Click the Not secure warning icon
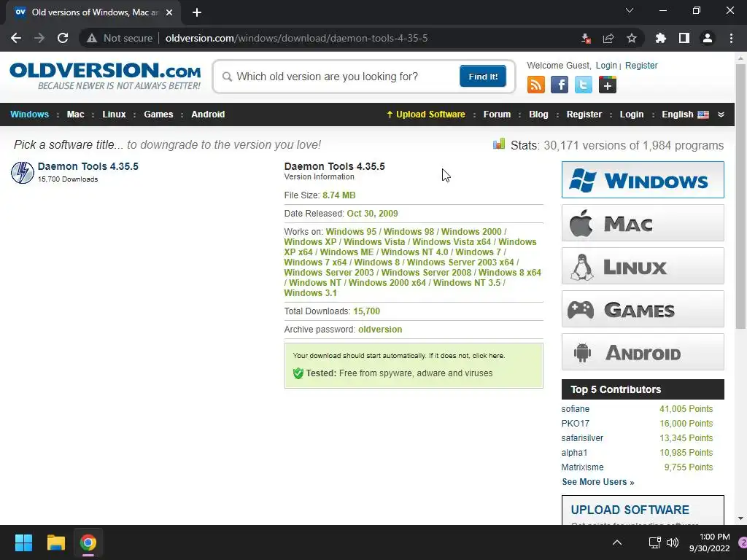Viewport: 747px width, 560px height. coord(92,38)
